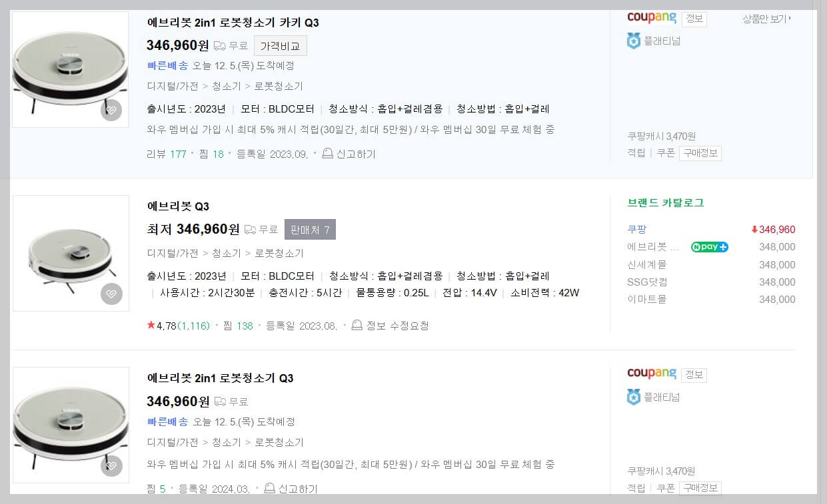Click the Npay payment icon next to 에브리봇 seller
This screenshot has height=504, width=827.
pos(709,247)
